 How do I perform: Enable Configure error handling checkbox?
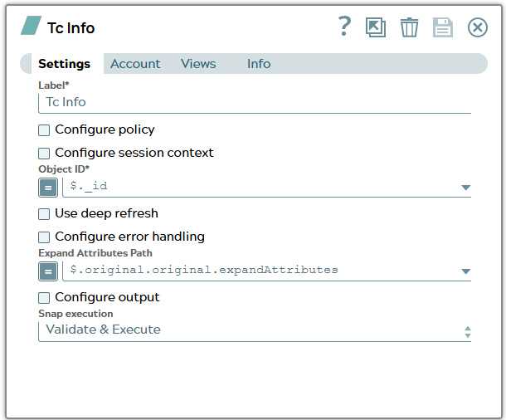pos(44,237)
